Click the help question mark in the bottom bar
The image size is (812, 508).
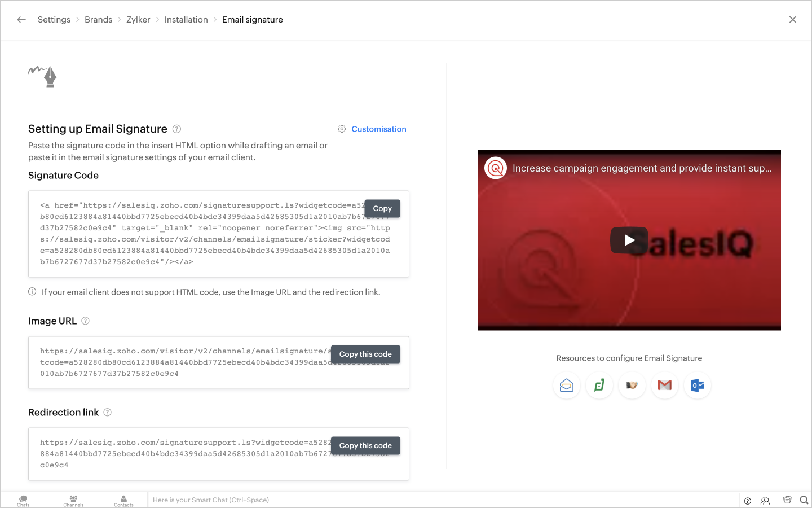click(x=748, y=501)
